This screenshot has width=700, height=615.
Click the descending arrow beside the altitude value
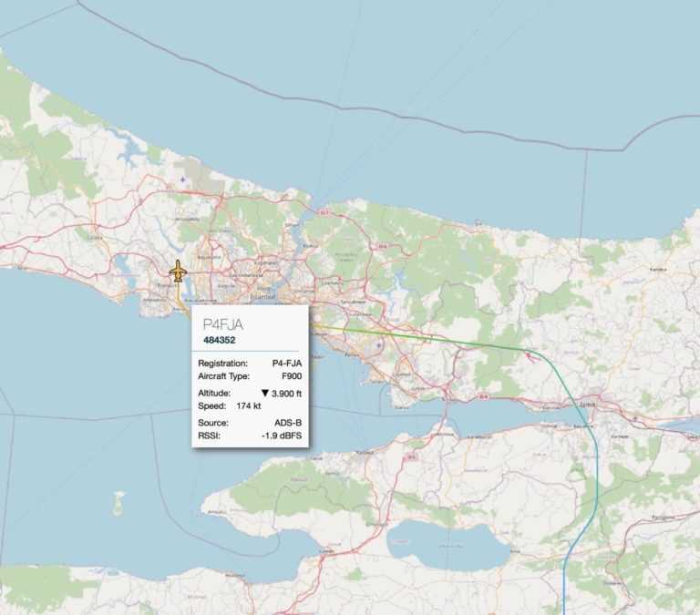(265, 393)
